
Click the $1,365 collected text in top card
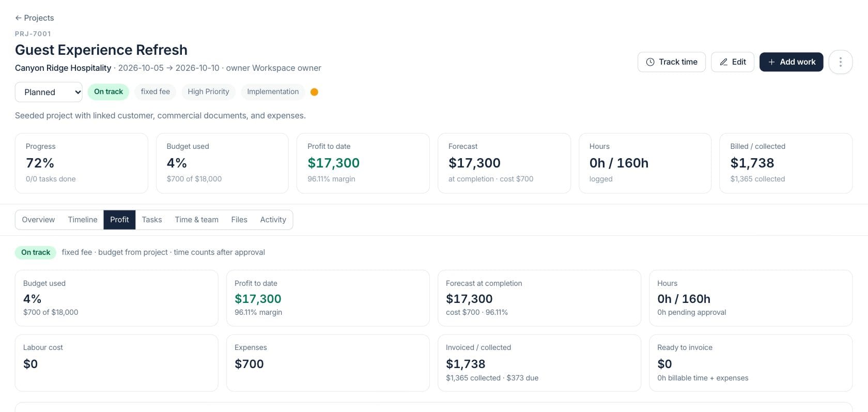tap(757, 179)
